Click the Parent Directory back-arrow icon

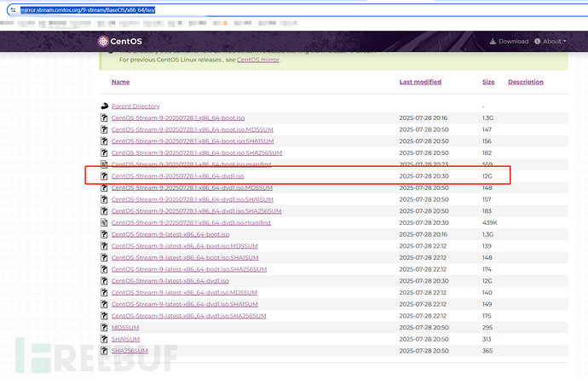coord(104,106)
